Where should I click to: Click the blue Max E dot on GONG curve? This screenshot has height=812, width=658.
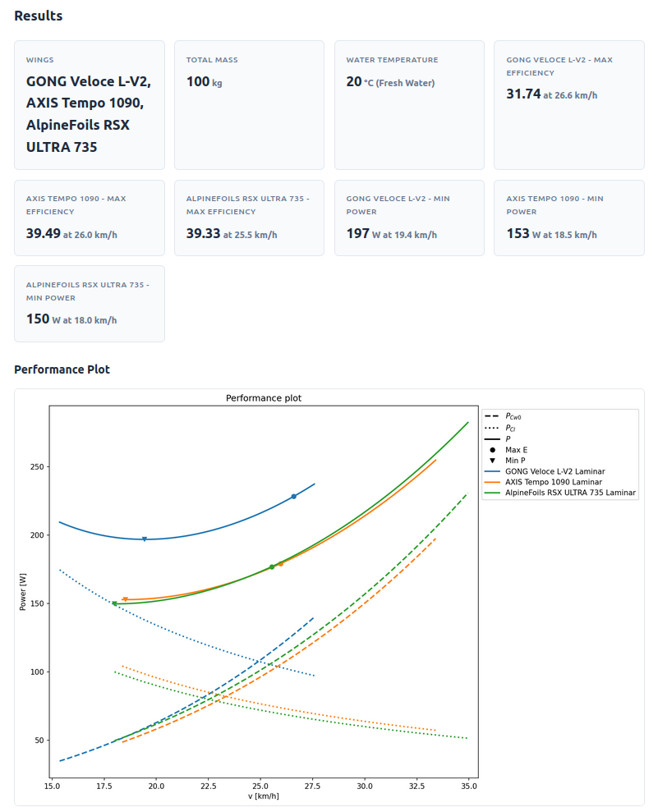pyautogui.click(x=294, y=496)
